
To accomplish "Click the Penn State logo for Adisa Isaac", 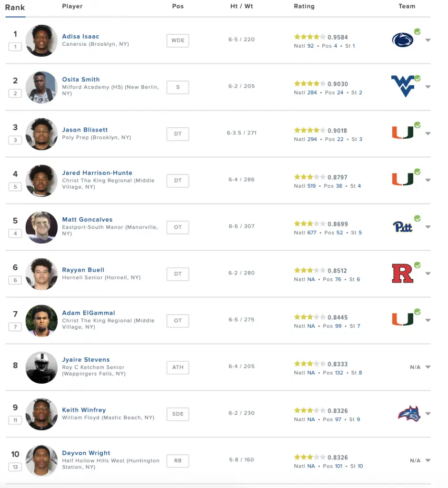I will [x=403, y=40].
